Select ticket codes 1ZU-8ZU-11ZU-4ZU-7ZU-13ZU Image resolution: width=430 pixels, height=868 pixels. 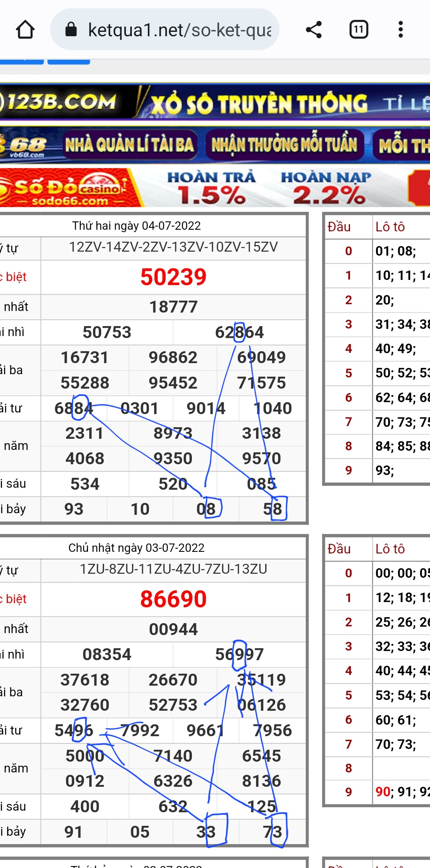(x=174, y=569)
